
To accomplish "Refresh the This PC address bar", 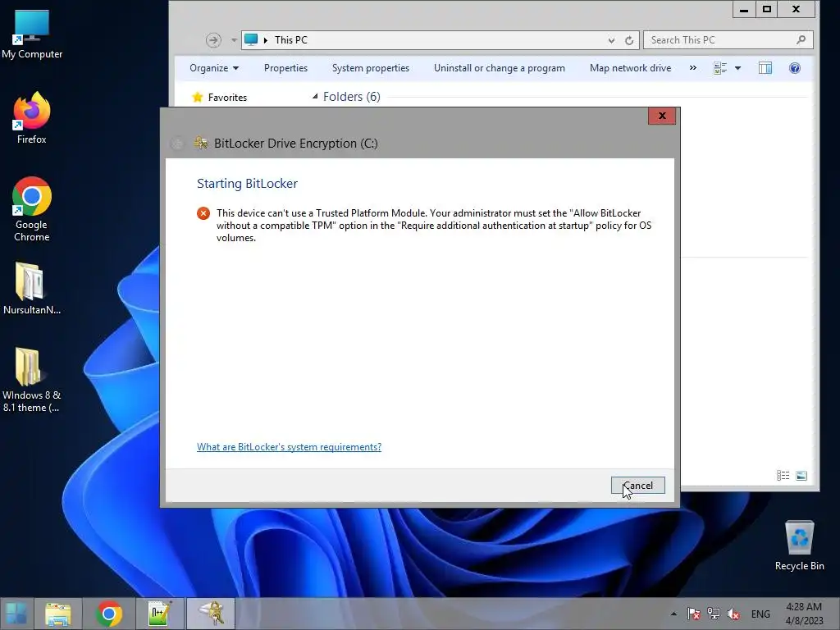I will coord(629,40).
